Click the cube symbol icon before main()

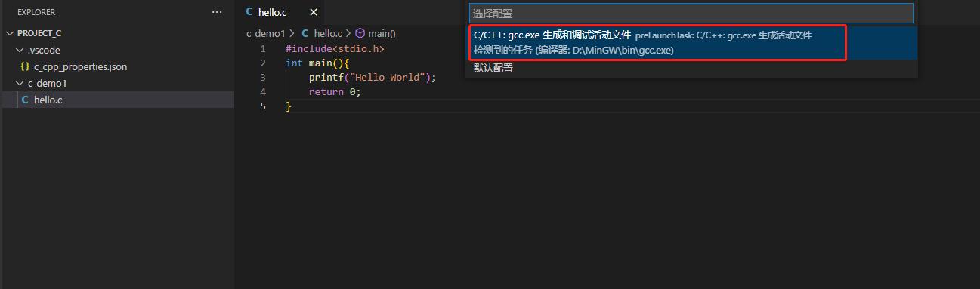click(x=360, y=33)
